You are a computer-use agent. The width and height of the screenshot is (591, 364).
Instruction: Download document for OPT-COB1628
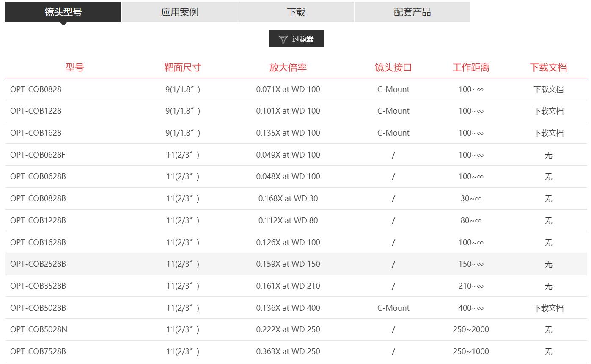coord(548,133)
